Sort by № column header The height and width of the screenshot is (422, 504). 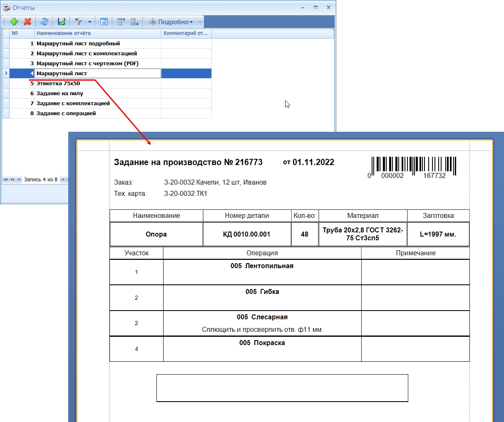tap(22, 33)
